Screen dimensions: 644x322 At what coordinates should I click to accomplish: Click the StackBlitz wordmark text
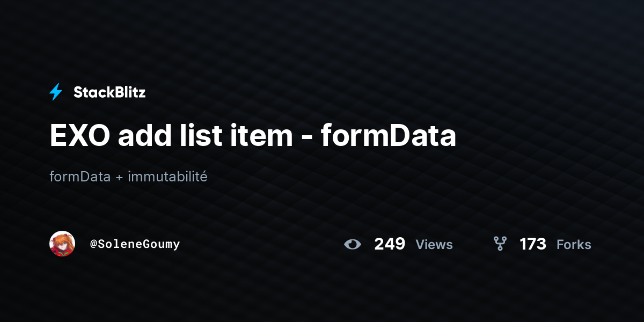109,92
